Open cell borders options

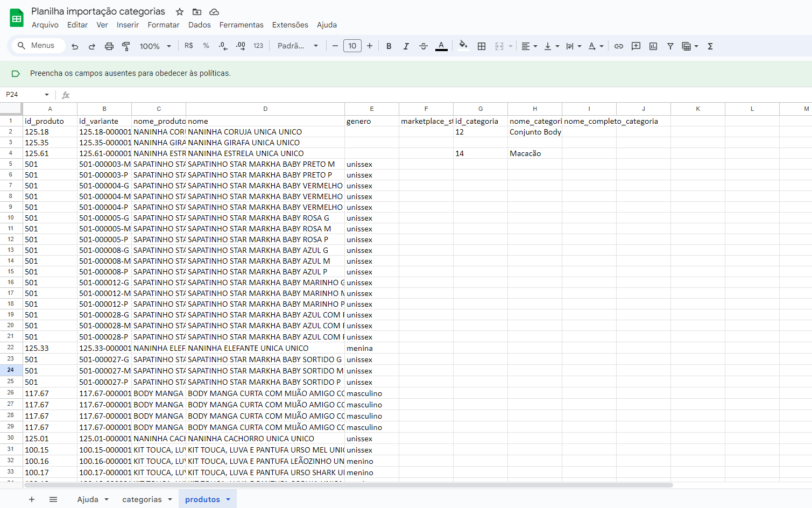coord(482,46)
